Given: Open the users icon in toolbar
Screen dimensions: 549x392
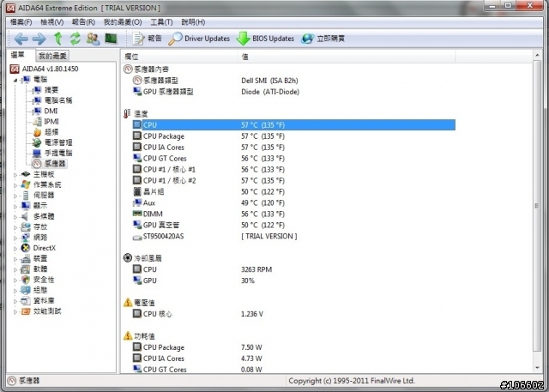Looking at the screenshot, I should (94, 39).
